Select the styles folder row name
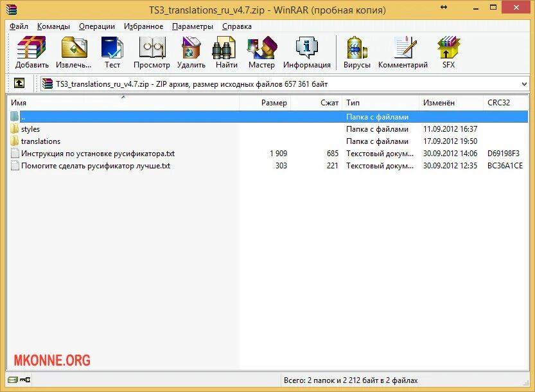Viewport: 535px width, 392px height. 30,129
